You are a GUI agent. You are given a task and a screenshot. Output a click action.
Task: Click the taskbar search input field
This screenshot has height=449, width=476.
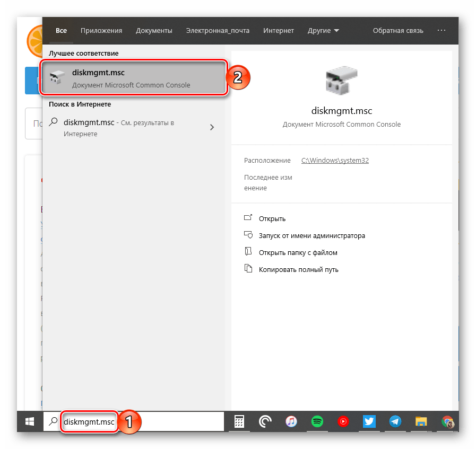pyautogui.click(x=134, y=421)
